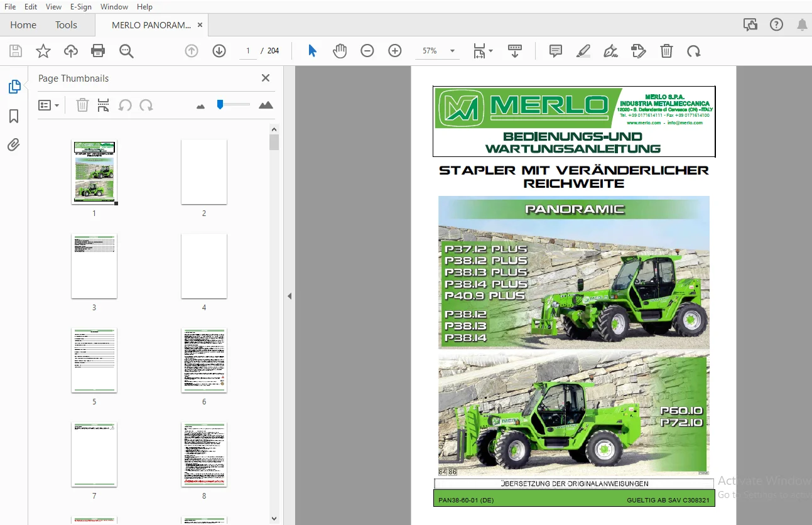The image size is (812, 525).
Task: Activate the Selection arrow tool
Action: (312, 51)
